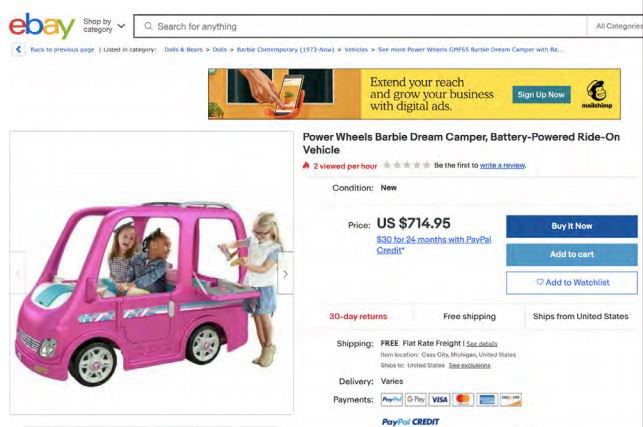Click the Mastercard payment icon
Image resolution: width=643 pixels, height=427 pixels.
point(463,400)
